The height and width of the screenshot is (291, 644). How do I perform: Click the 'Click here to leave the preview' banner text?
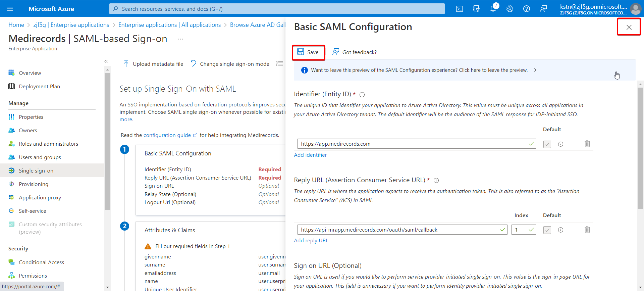(x=493, y=70)
